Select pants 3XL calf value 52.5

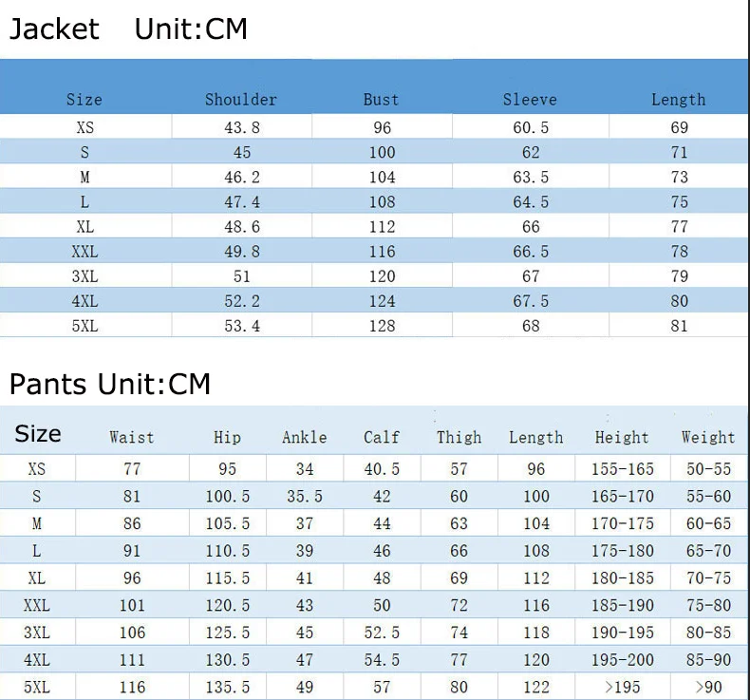tap(382, 633)
